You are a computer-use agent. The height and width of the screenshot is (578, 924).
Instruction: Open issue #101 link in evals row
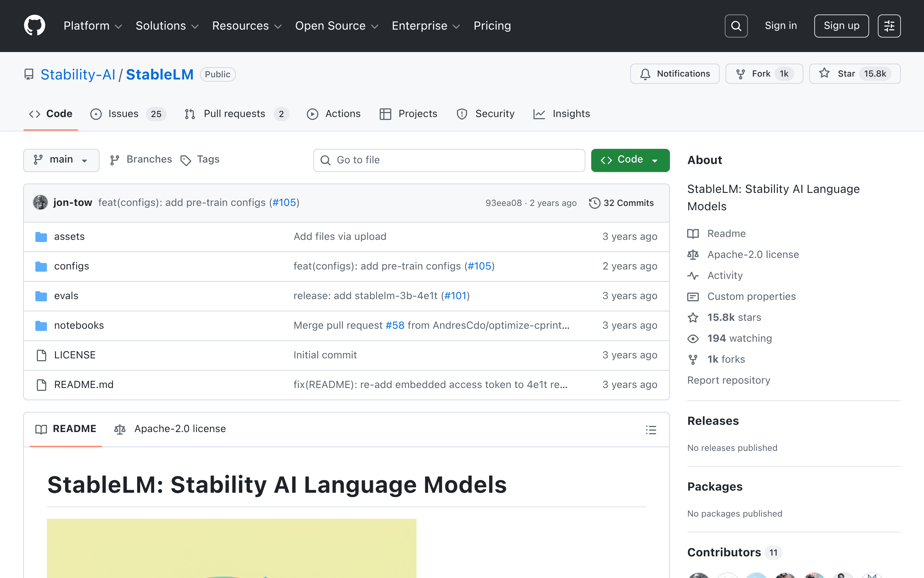[456, 296]
